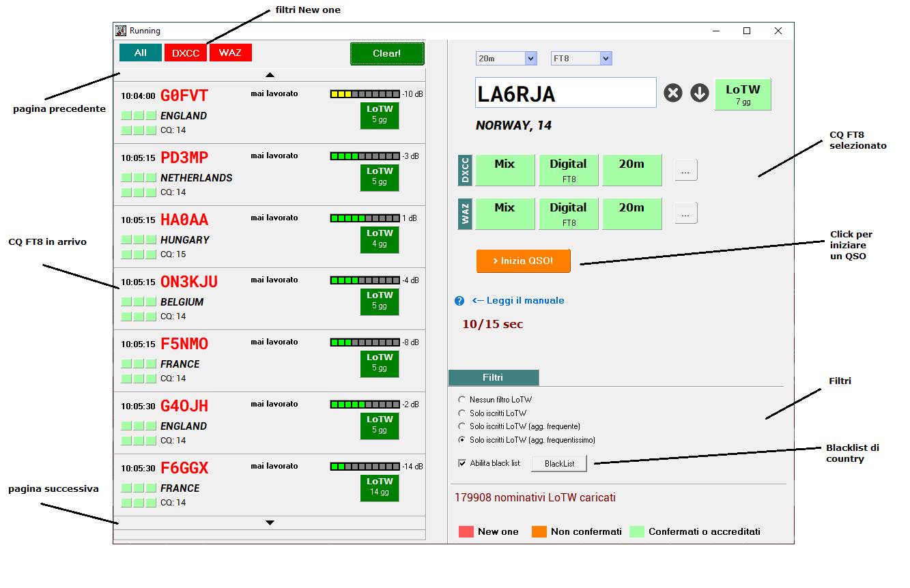910x588 pixels.
Task: Open the manual via Leggi il manuale link
Action: (x=517, y=300)
